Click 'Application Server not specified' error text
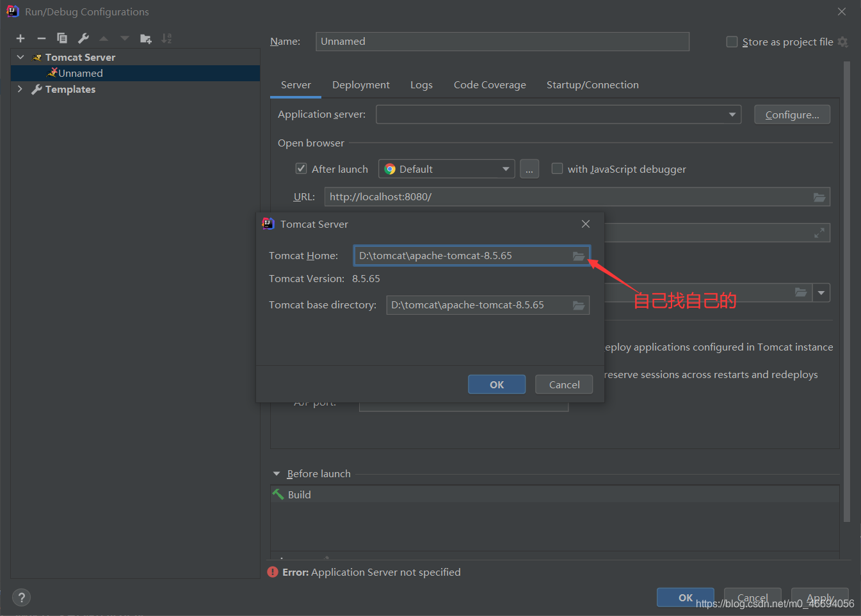 point(386,572)
